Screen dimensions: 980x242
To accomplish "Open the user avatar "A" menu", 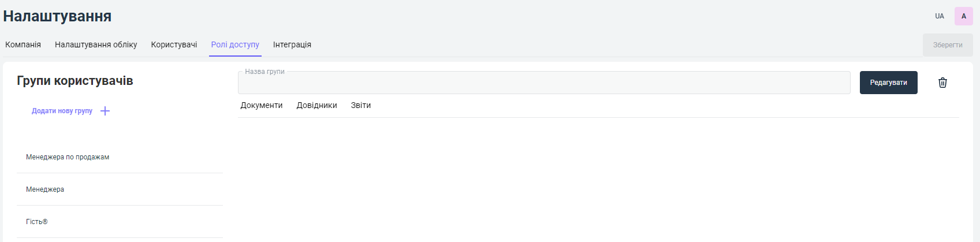I will tap(963, 16).
